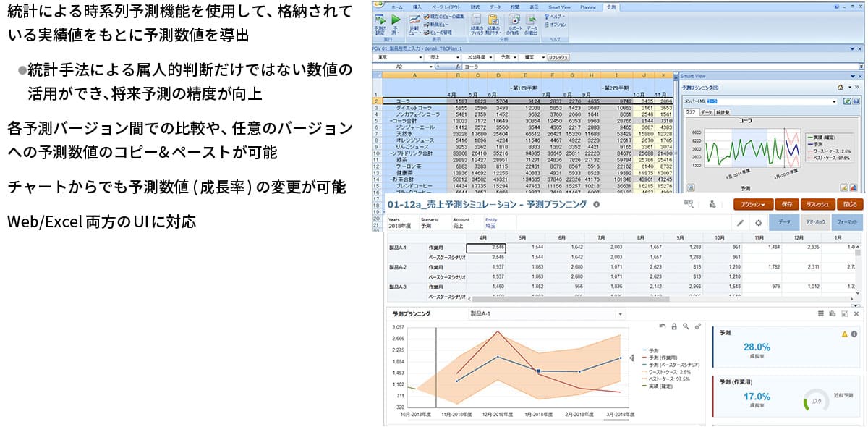868x427 pixels.
Task: Click the magnifier zoom icon above chart
Action: [686, 327]
